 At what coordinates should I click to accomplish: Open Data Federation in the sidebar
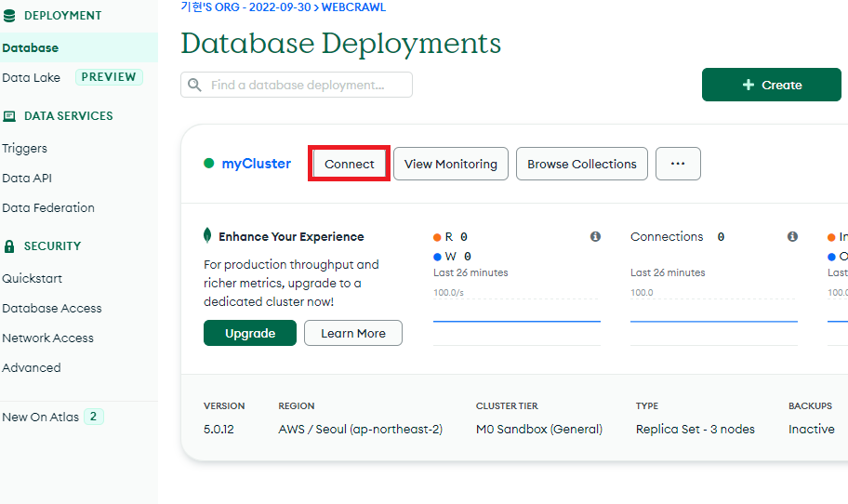(48, 207)
